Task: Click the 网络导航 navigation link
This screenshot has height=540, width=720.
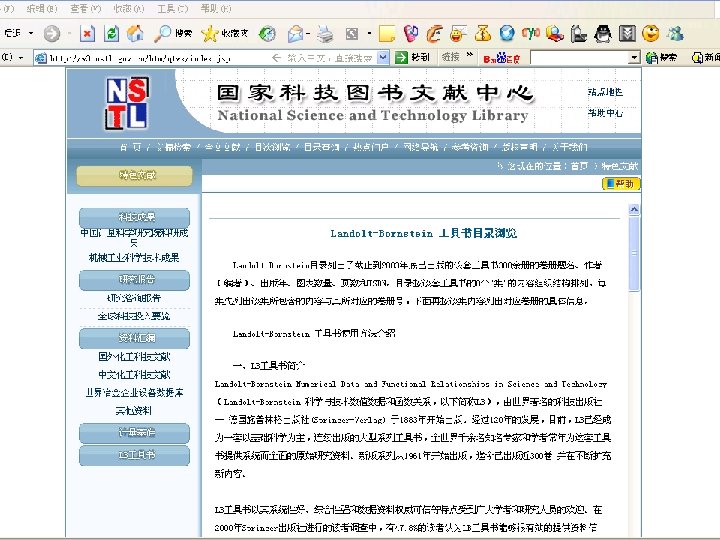Action: point(420,147)
